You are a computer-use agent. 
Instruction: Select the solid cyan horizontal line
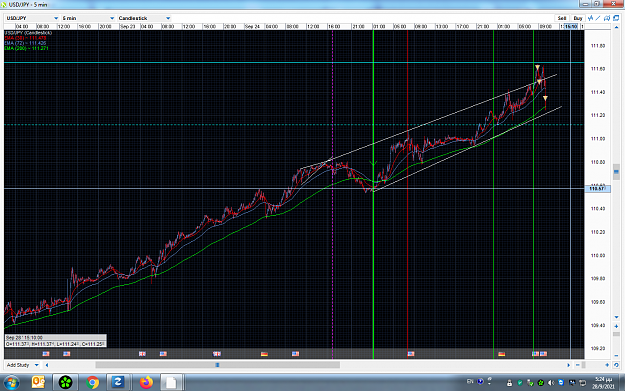294,63
